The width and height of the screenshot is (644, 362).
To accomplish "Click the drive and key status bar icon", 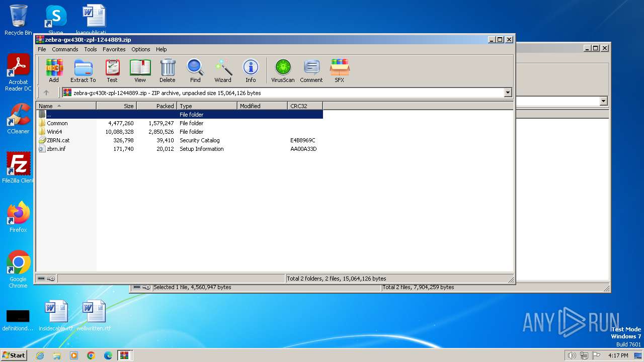I will (46, 279).
